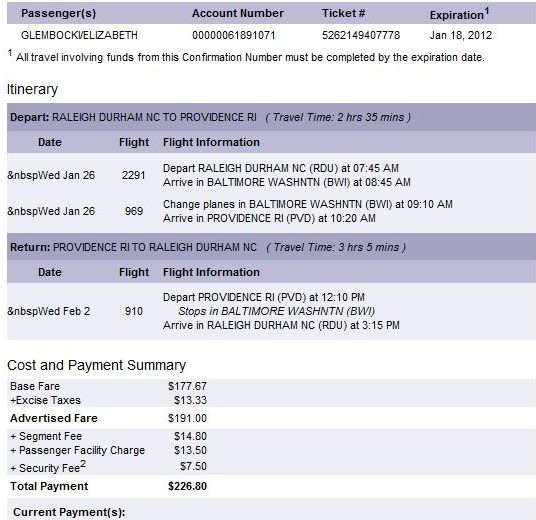
Task: Click account number 00000061891071
Action: click(233, 35)
